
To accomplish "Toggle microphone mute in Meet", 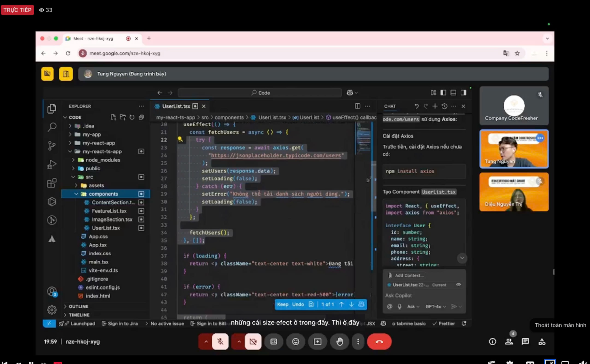I will tap(220, 341).
